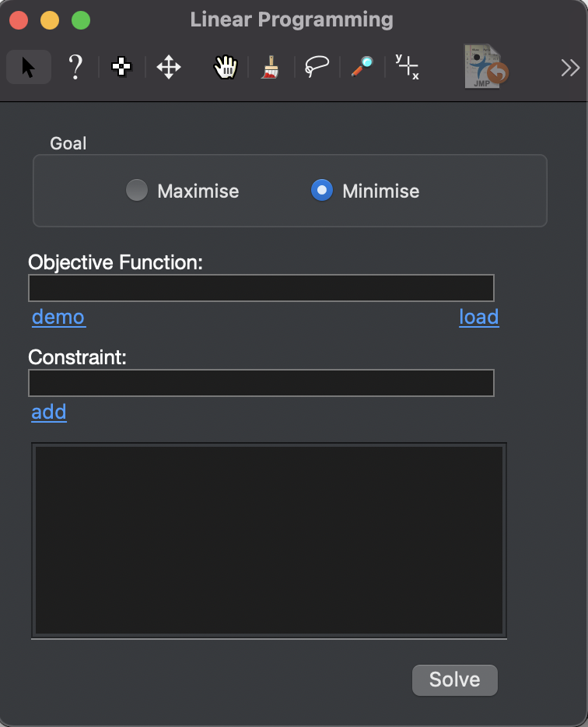Image resolution: width=588 pixels, height=727 pixels.
Task: Activate the Help question-mark tool
Action: (x=75, y=68)
